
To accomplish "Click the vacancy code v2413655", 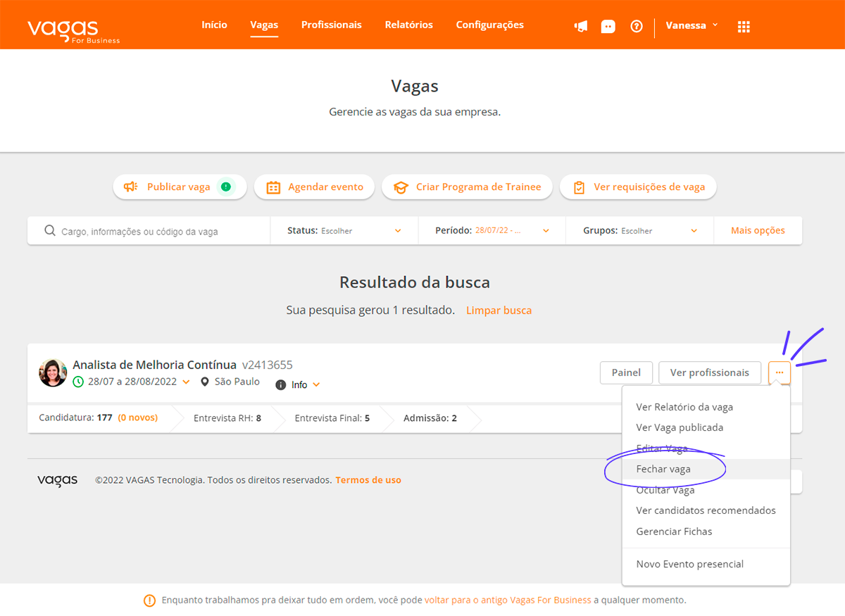I will pyautogui.click(x=268, y=365).
